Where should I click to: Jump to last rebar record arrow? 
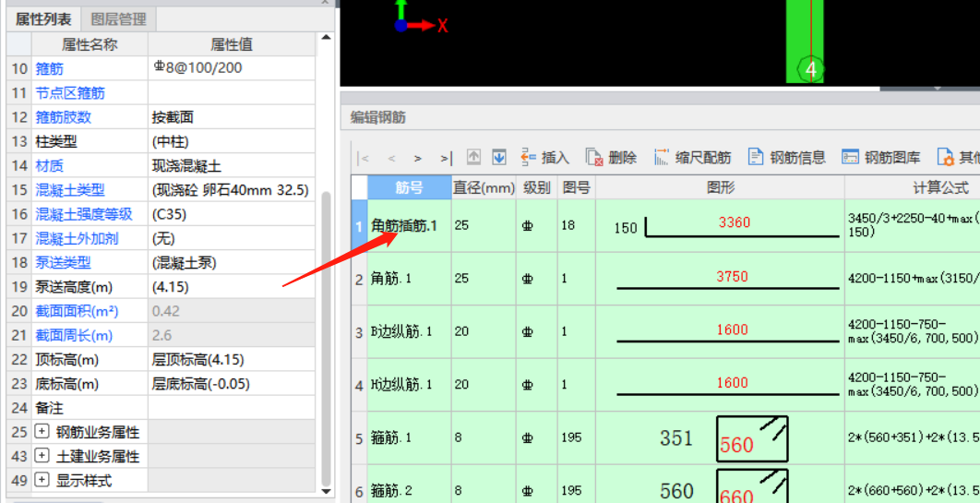pyautogui.click(x=447, y=158)
